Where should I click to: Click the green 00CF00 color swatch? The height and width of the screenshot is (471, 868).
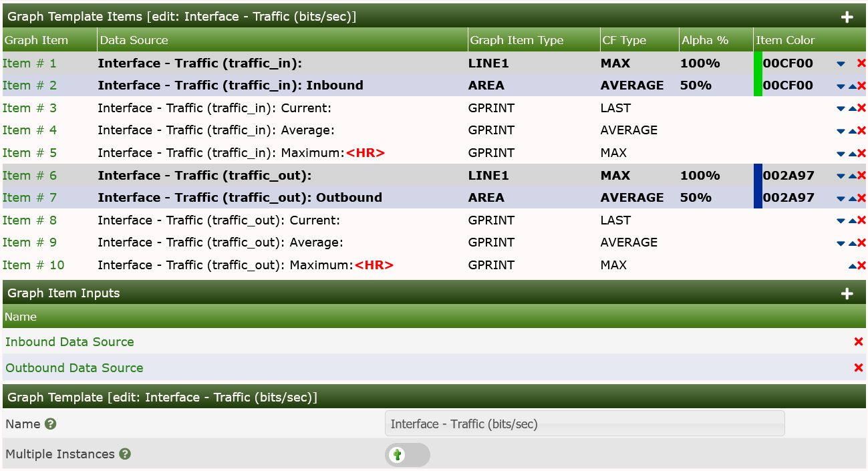(x=758, y=73)
